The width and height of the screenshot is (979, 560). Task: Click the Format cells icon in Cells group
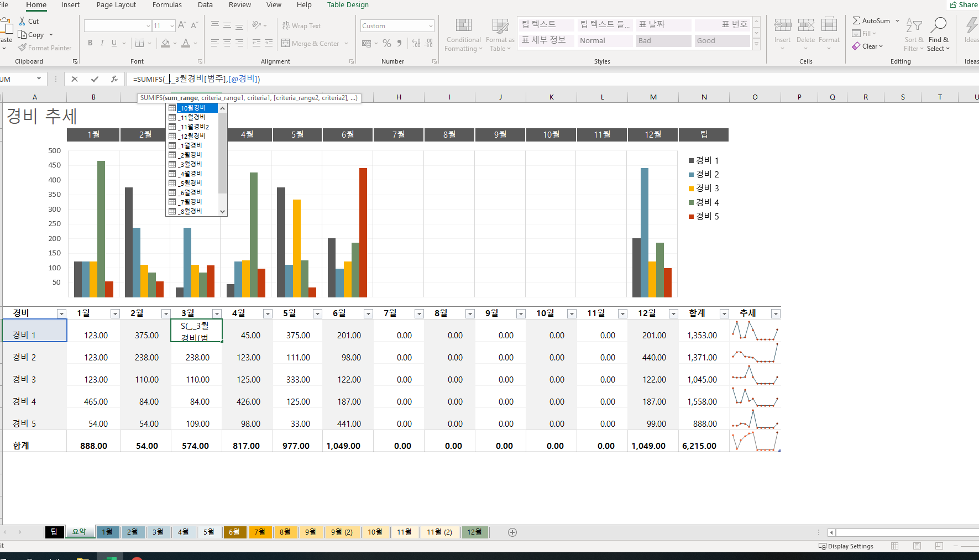[x=829, y=25]
